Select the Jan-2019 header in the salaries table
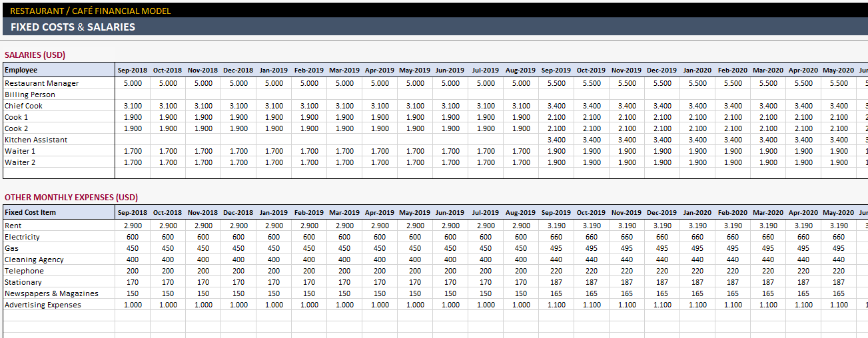868x338 pixels. [274, 70]
